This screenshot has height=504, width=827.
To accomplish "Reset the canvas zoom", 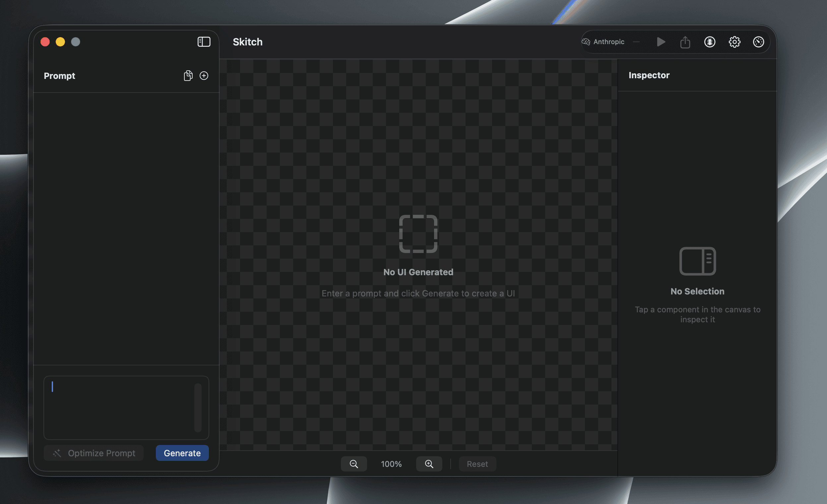I will pos(477,464).
